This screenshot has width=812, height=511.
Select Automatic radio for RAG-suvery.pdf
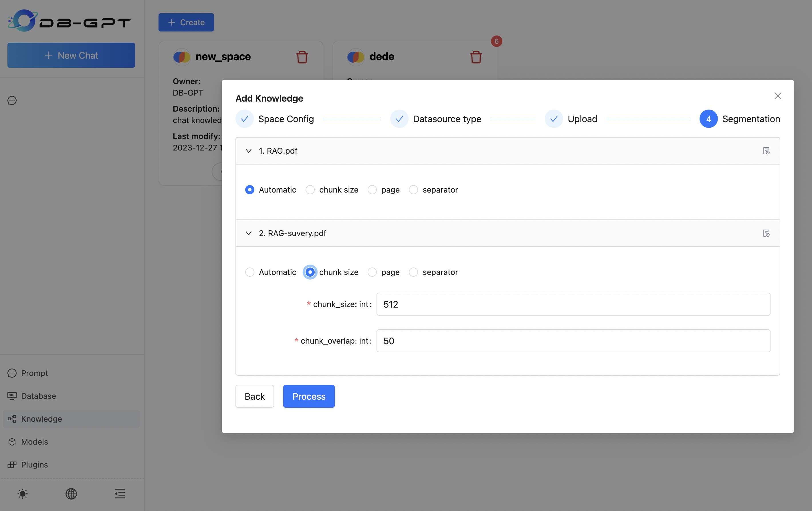coord(249,272)
